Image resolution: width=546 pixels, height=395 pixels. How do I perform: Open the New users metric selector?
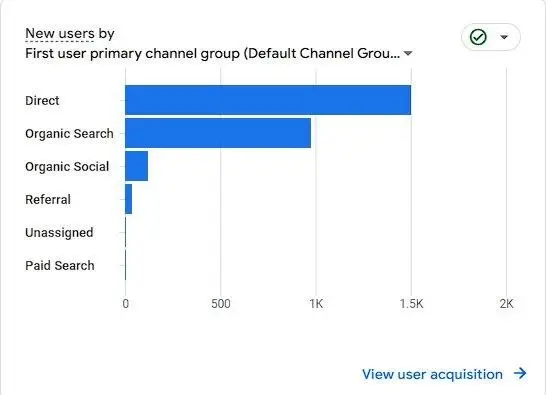click(60, 34)
